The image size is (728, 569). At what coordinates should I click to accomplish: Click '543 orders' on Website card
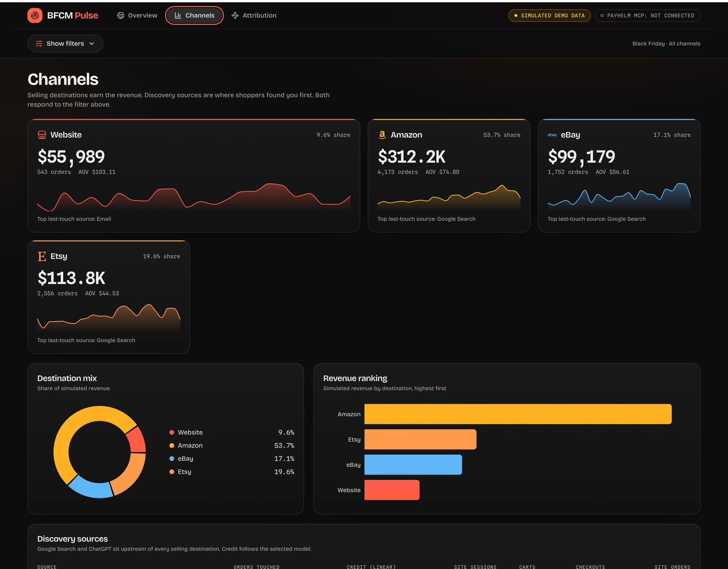[x=54, y=172]
